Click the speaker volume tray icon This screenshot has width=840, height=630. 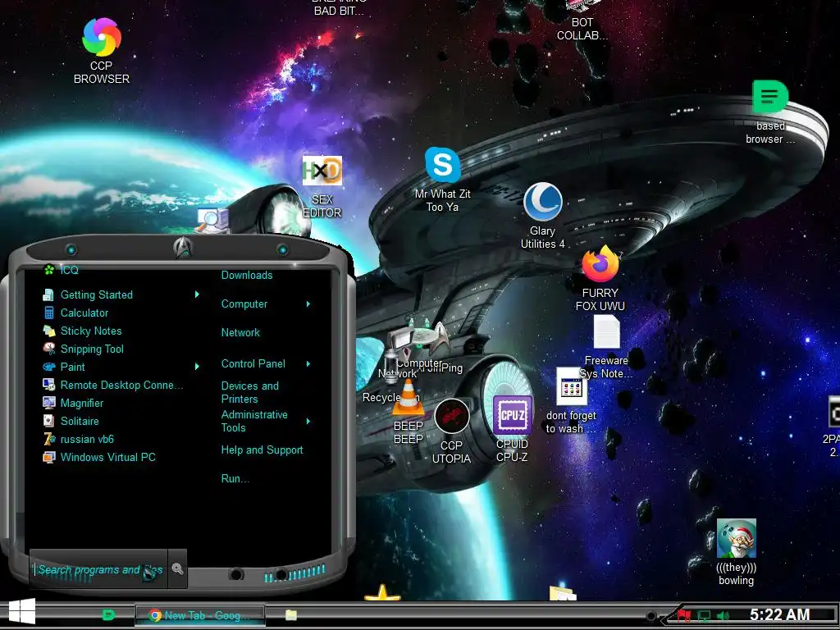[723, 616]
